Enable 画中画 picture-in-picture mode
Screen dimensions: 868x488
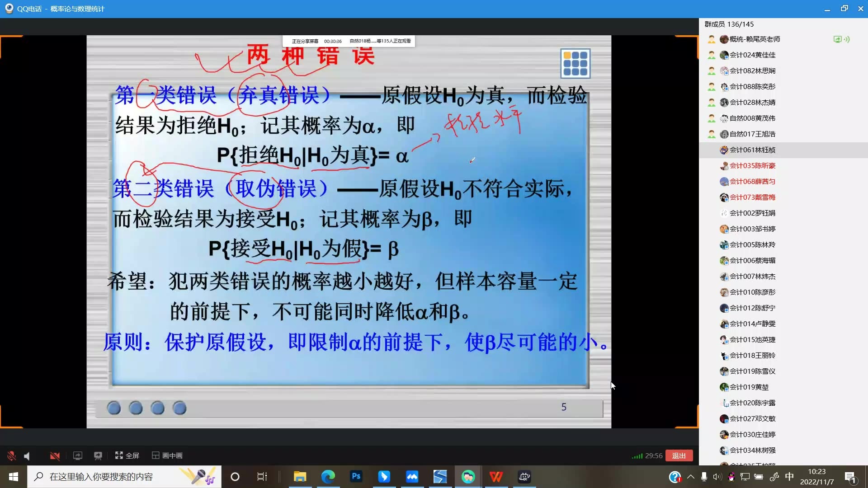click(166, 455)
